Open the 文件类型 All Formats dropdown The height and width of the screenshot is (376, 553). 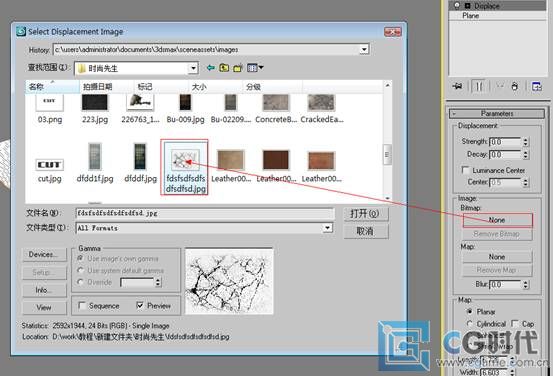328,228
